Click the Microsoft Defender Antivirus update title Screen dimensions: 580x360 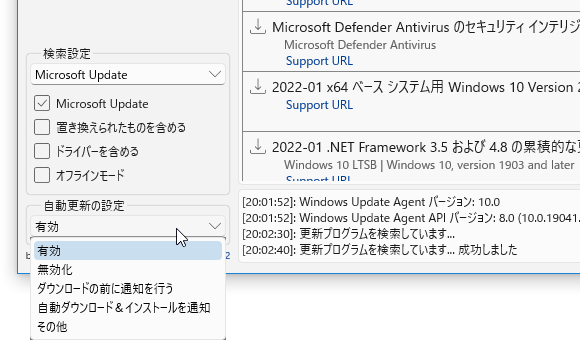point(426,27)
